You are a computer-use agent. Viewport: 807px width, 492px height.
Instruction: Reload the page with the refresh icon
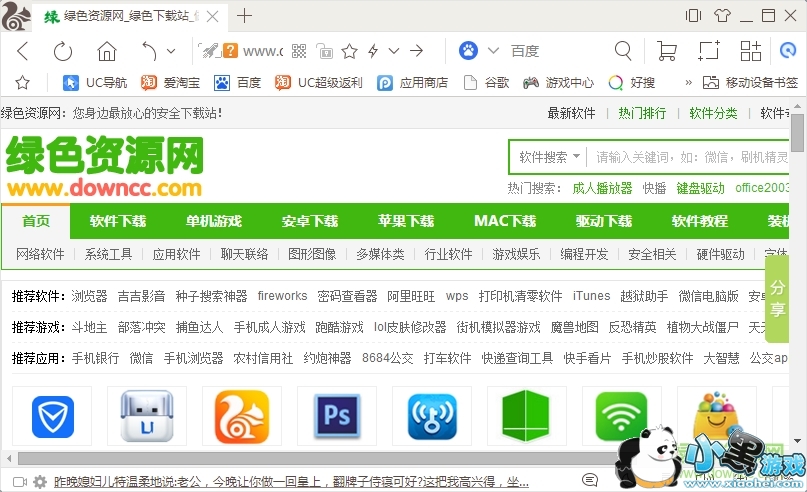tap(63, 51)
